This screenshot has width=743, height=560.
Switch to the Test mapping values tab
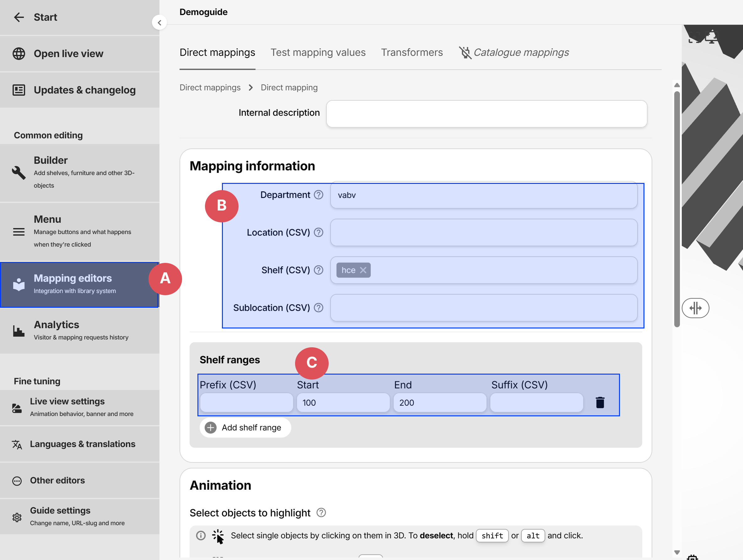click(x=318, y=52)
